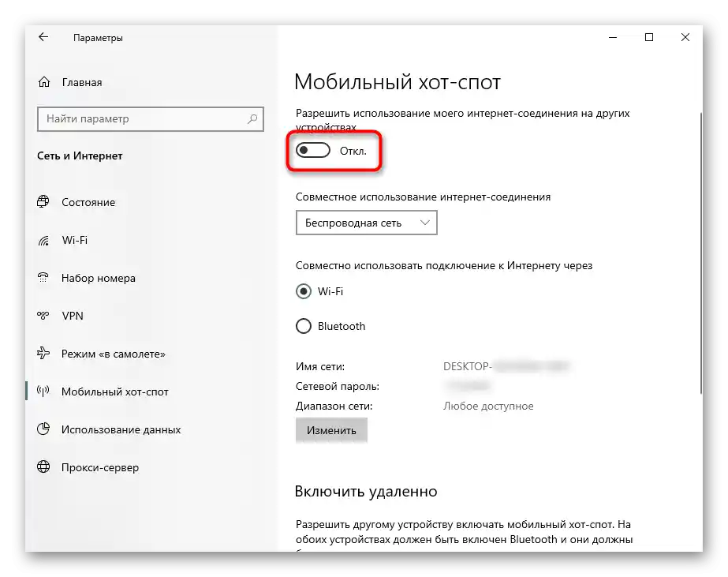Click the Прокси-сервер globe icon

[x=43, y=466]
